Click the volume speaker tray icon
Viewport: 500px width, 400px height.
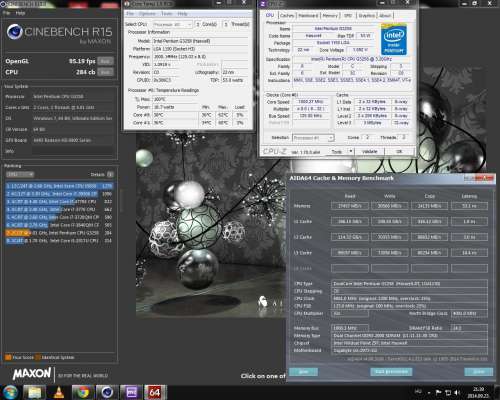[x=457, y=393]
